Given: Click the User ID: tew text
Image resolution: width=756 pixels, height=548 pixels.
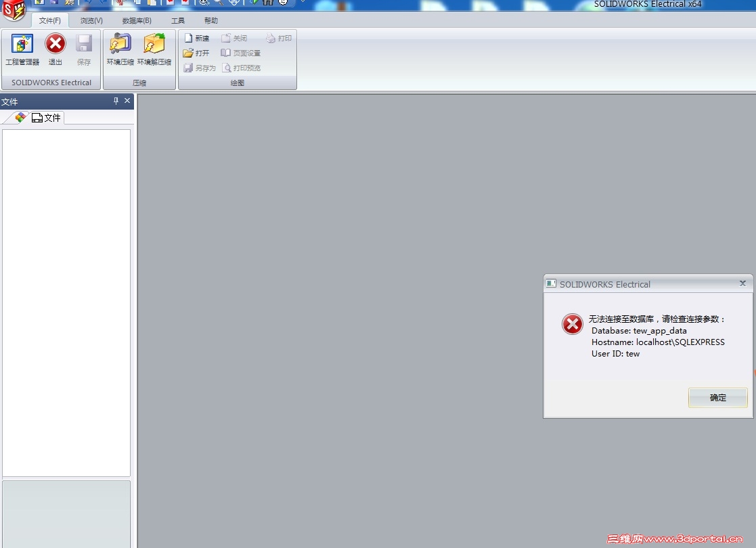Looking at the screenshot, I should (x=615, y=354).
